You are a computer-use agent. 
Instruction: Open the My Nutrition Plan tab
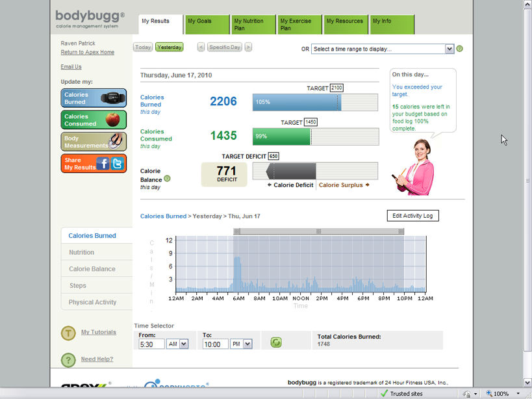coord(253,25)
